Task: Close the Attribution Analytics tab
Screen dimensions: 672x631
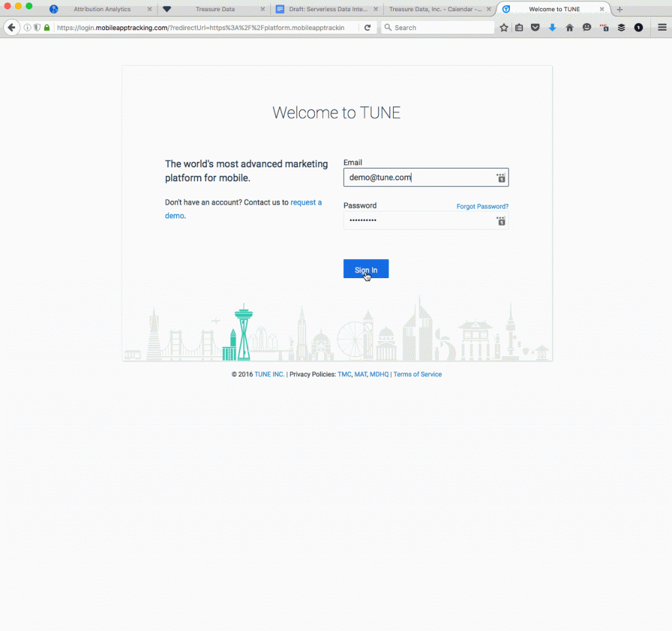Action: point(150,9)
